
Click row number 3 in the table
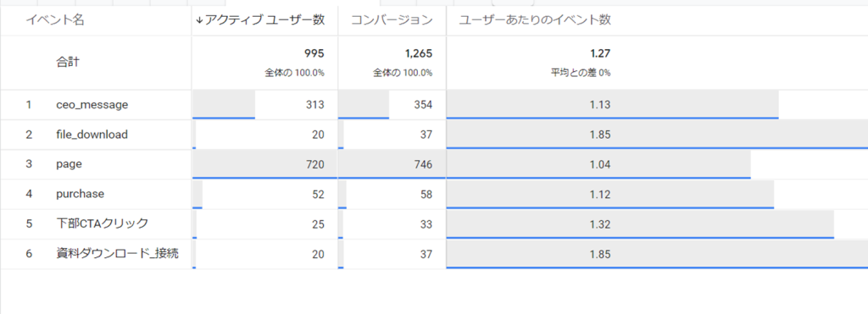click(29, 164)
